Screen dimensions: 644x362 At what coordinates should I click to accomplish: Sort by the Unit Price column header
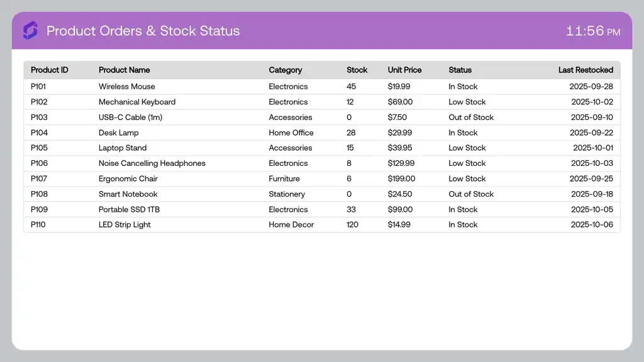404,70
